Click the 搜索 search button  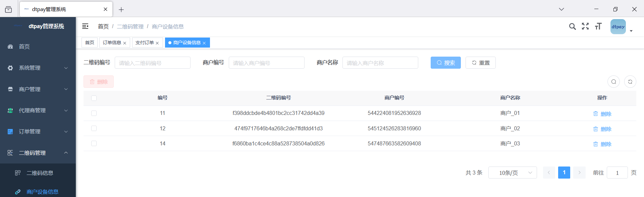coord(446,63)
